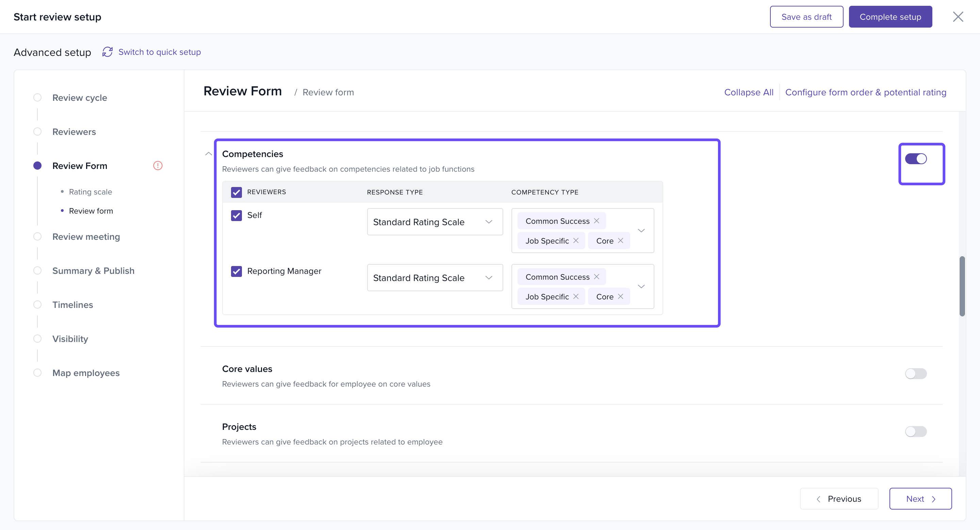Disable the Competencies toggle
This screenshot has width=980, height=530.
click(x=915, y=159)
